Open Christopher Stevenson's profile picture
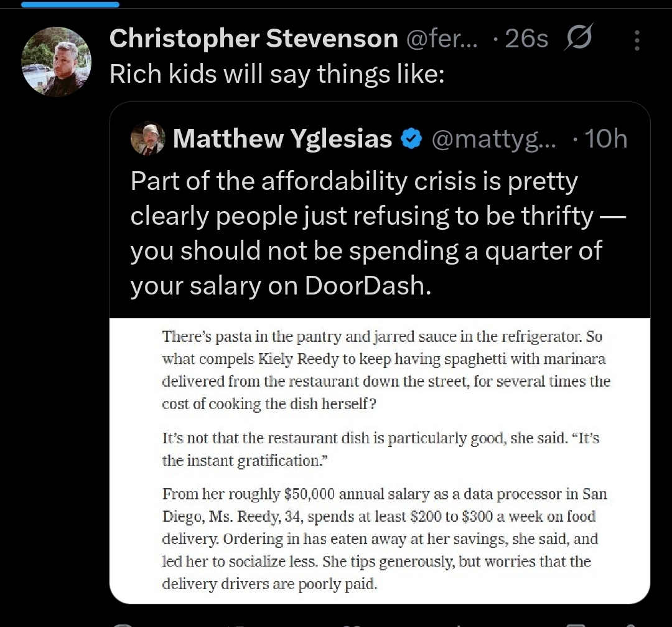Viewport: 672px width, 627px height. point(56,62)
